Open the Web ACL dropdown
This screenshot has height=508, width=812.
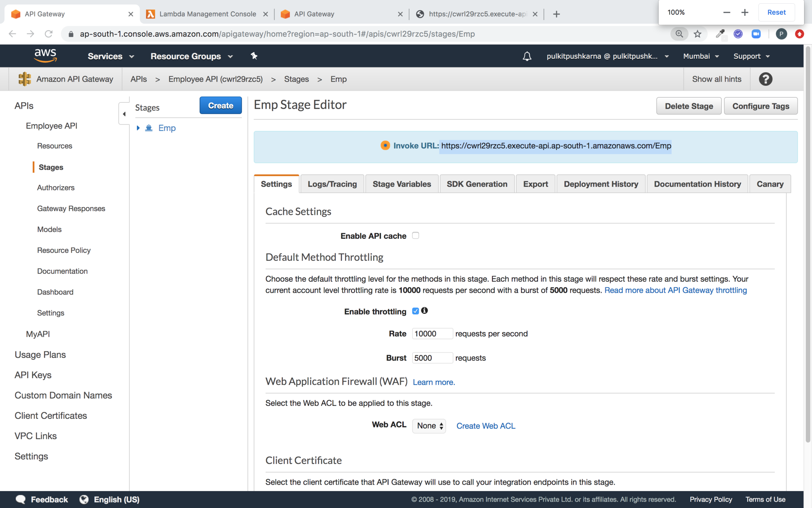point(429,426)
